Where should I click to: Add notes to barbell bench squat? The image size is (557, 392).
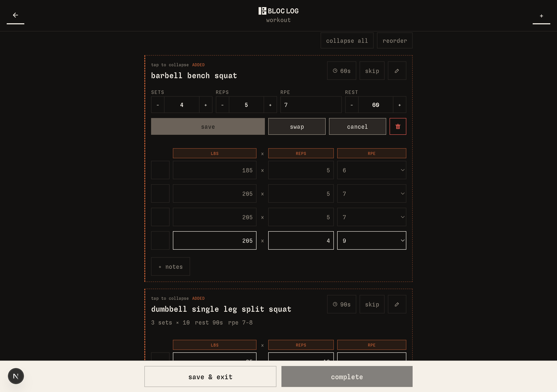coord(171,266)
